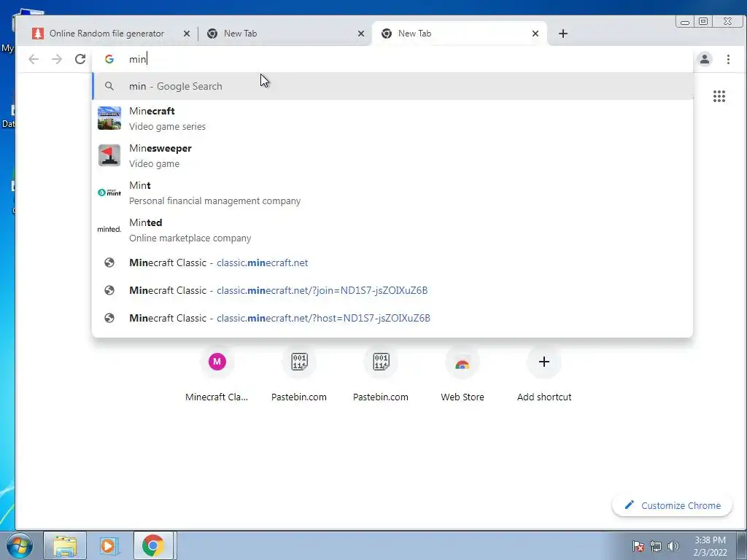
Task: Click globe icon of the ?host= row
Action: click(x=109, y=318)
